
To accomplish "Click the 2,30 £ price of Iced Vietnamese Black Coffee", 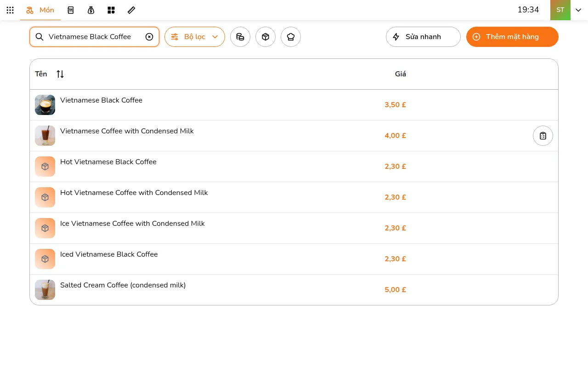I will pos(396,259).
